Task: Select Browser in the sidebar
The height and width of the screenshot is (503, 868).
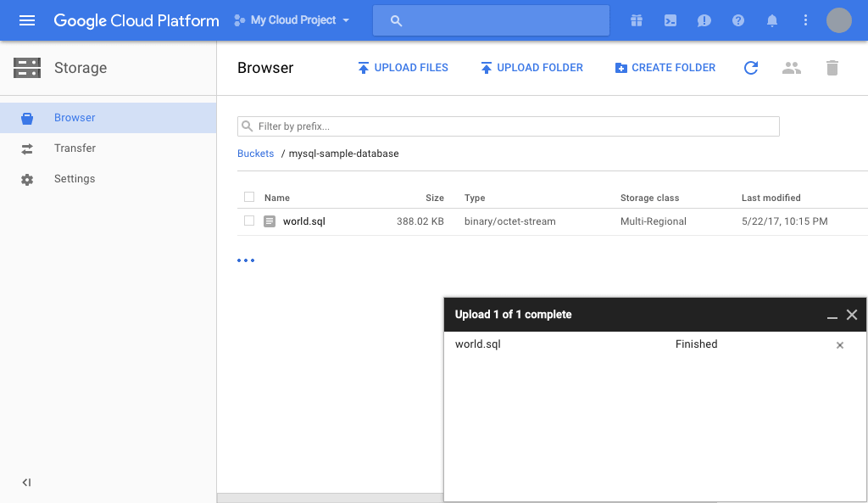Action: pyautogui.click(x=108, y=117)
